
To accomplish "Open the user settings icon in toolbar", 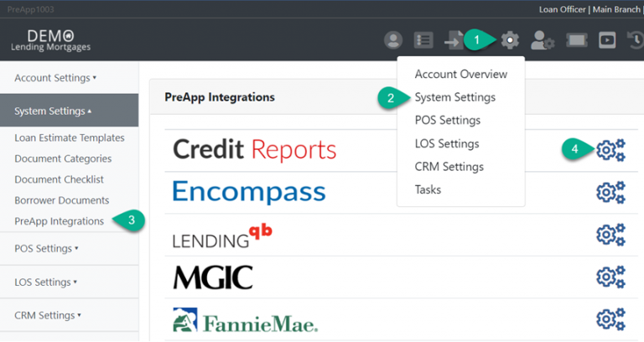I will tap(543, 39).
